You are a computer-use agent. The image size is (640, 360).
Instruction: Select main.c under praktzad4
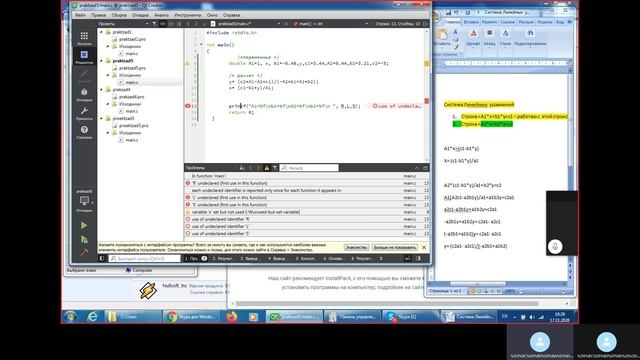(x=131, y=111)
